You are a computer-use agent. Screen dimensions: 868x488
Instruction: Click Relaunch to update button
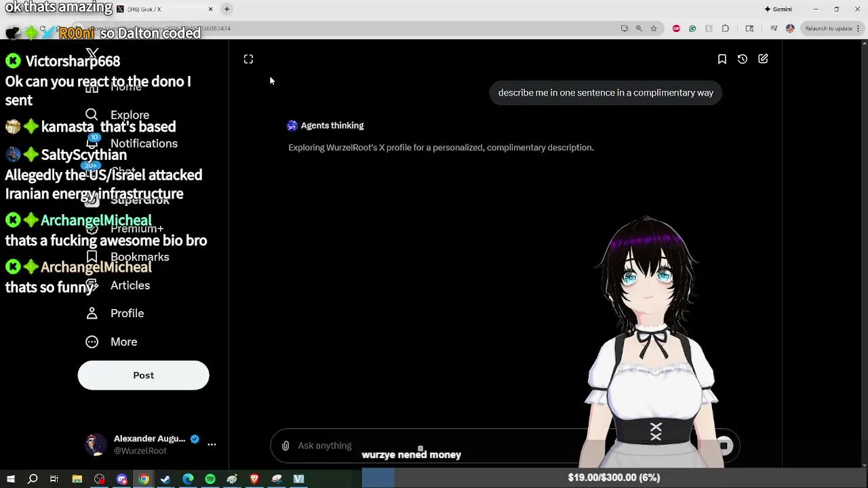pos(833,28)
